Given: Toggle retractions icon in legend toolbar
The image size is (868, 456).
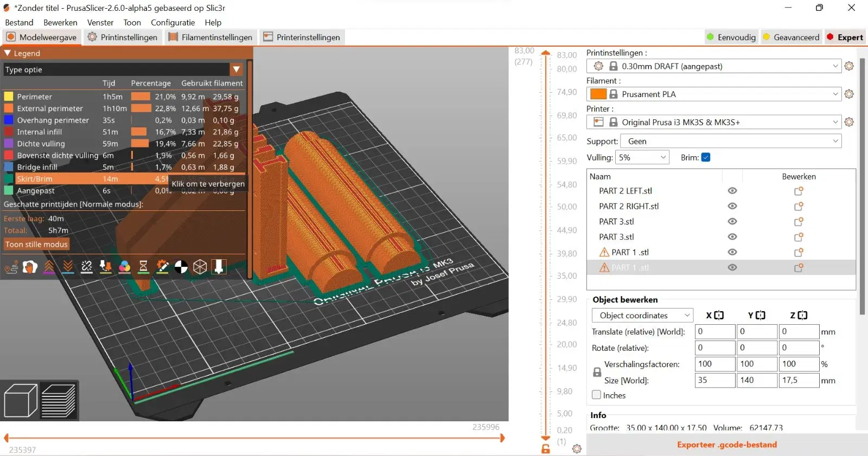Looking at the screenshot, I should (x=49, y=267).
